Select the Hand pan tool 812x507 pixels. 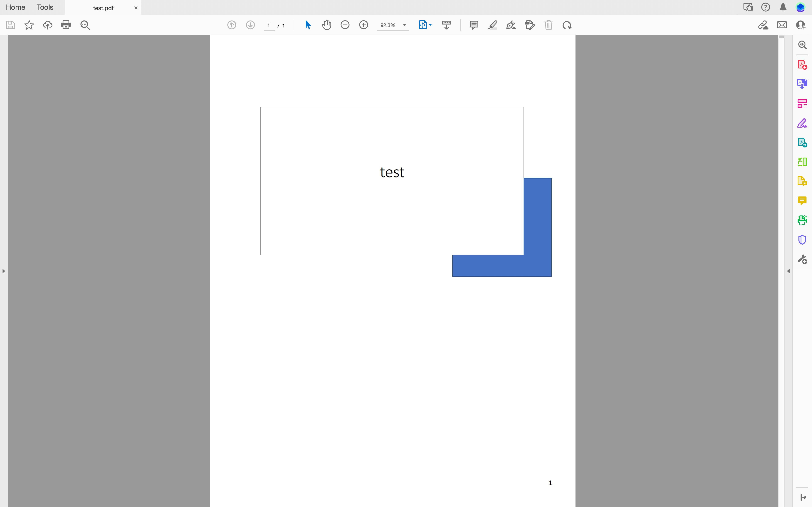click(326, 25)
